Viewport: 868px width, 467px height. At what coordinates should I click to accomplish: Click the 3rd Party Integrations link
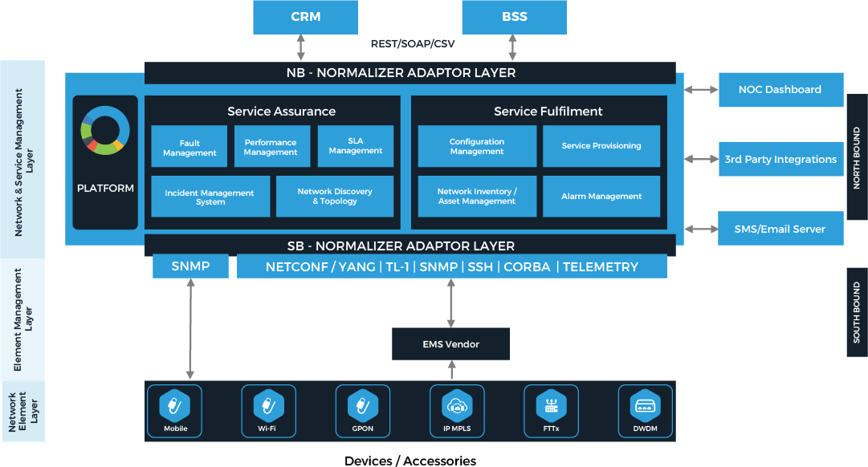click(x=780, y=160)
